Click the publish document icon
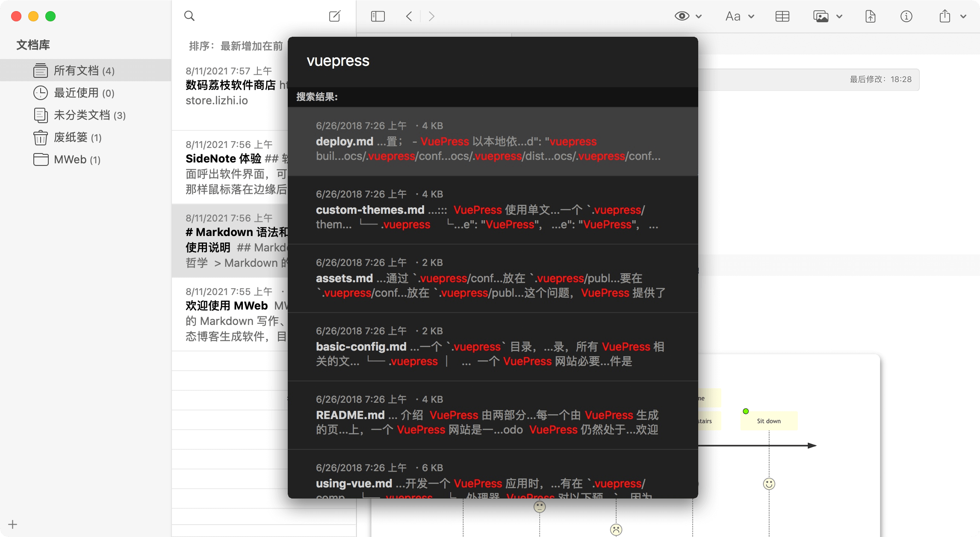 point(870,16)
